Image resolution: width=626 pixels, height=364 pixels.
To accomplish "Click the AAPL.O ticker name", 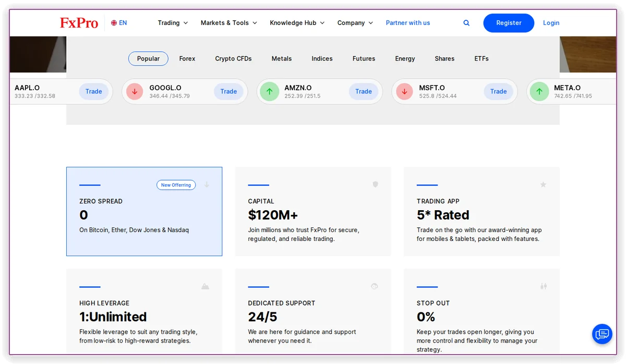I will (27, 88).
